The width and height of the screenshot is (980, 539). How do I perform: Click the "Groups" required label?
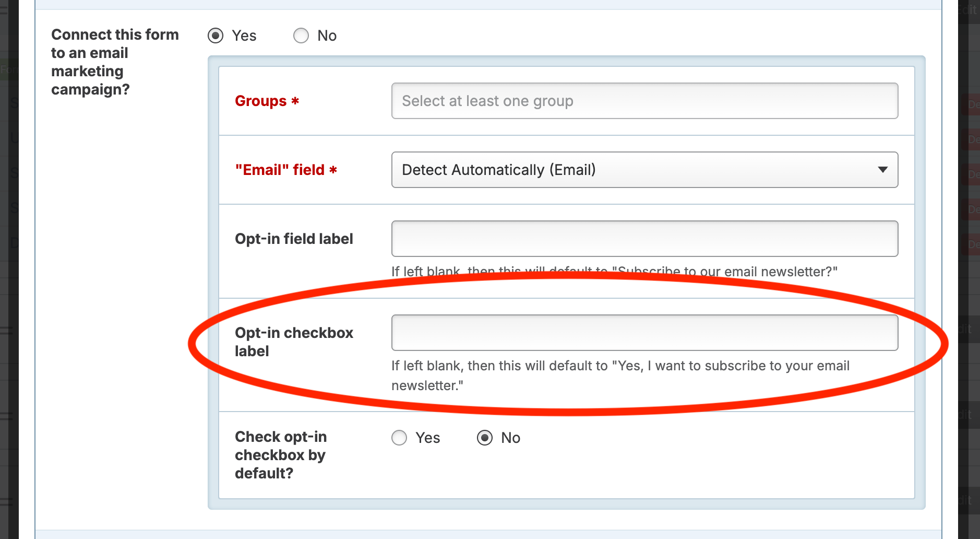coord(267,101)
